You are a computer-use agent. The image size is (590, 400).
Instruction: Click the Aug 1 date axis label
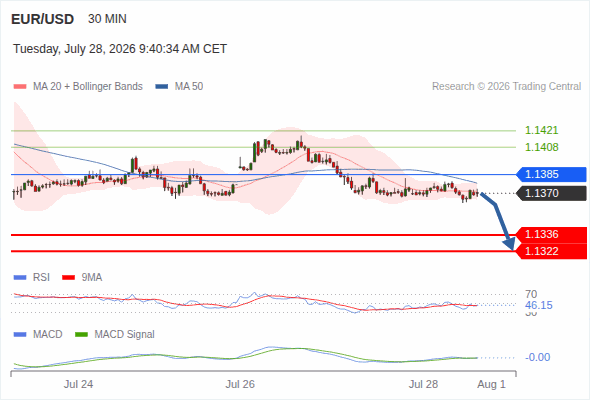[491, 384]
